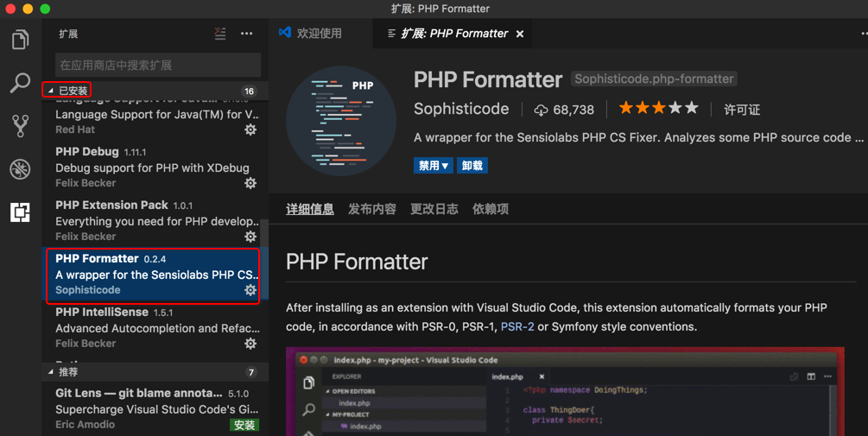Switch to the 依赖项 dependencies tab
The height and width of the screenshot is (436, 868).
pos(491,209)
